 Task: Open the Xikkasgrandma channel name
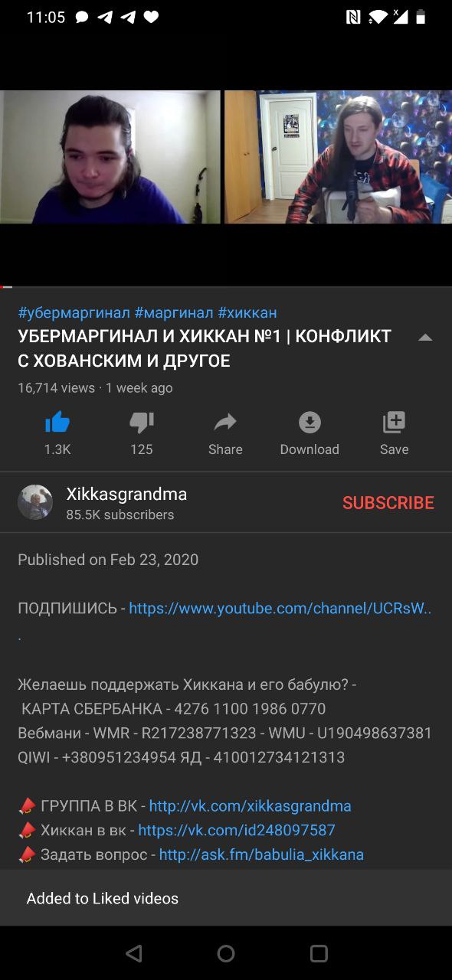coord(126,495)
